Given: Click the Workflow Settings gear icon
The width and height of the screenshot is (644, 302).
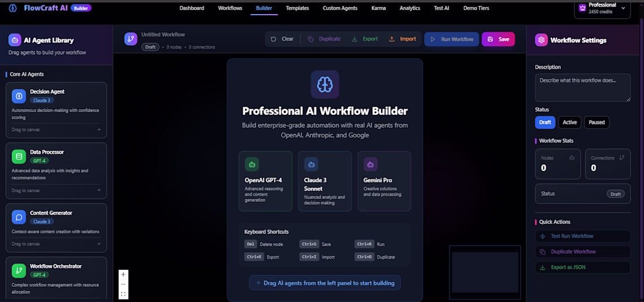Looking at the screenshot, I should (542, 40).
